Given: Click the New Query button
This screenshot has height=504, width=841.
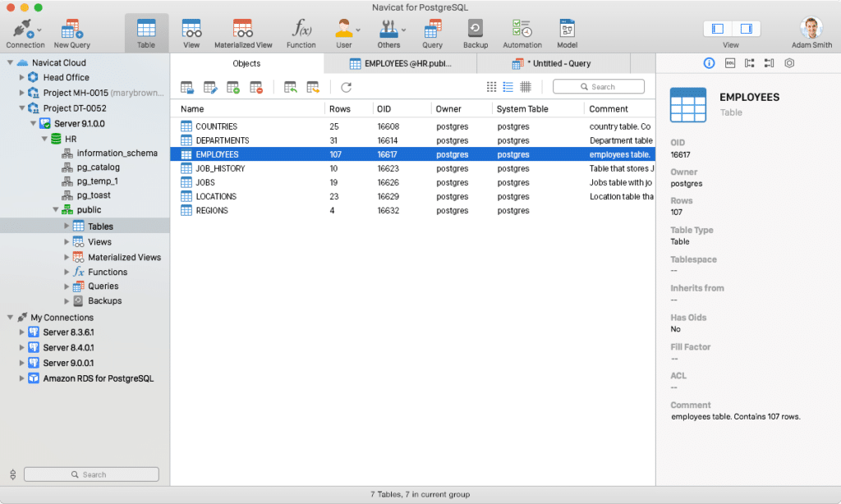Looking at the screenshot, I should (71, 33).
